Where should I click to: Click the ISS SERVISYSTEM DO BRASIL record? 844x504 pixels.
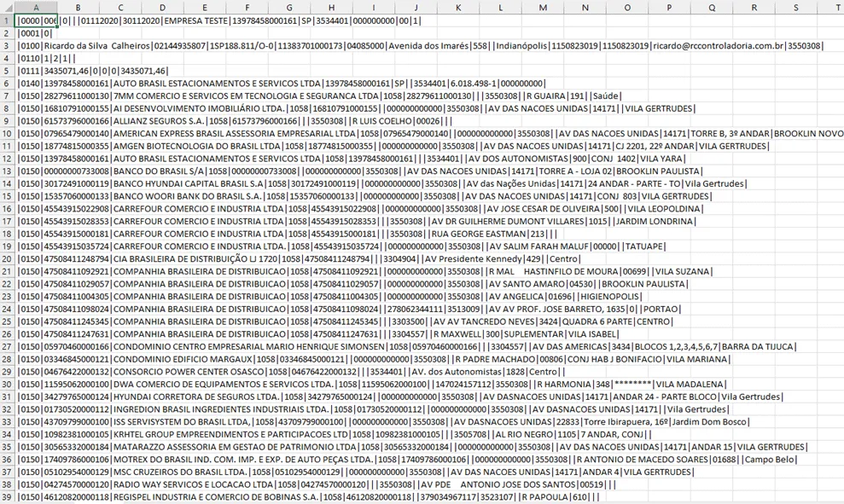(384, 421)
